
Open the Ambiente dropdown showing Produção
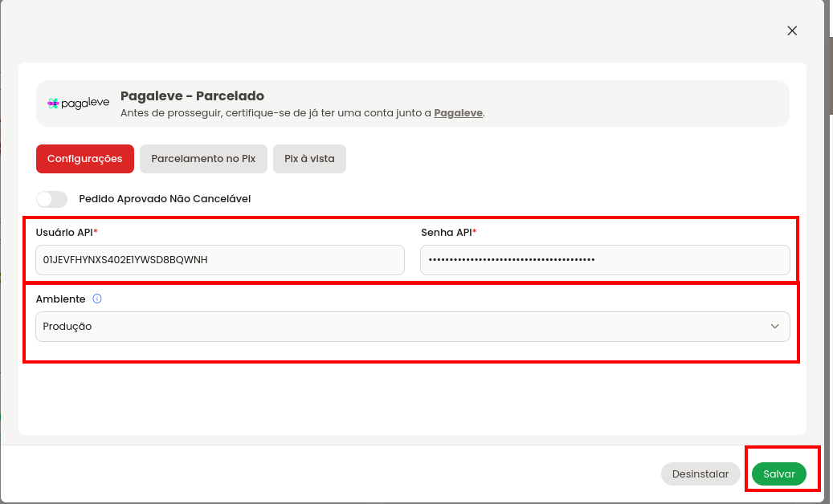pos(413,327)
